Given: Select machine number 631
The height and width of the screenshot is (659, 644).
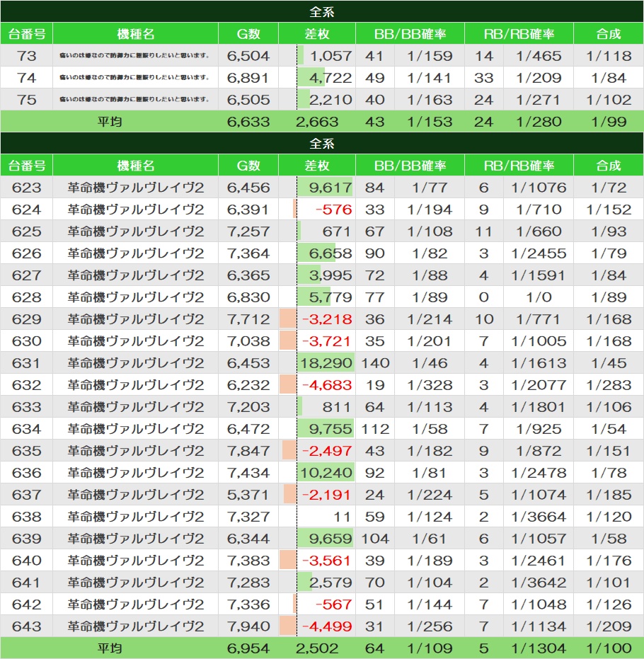Looking at the screenshot, I should click(26, 363).
